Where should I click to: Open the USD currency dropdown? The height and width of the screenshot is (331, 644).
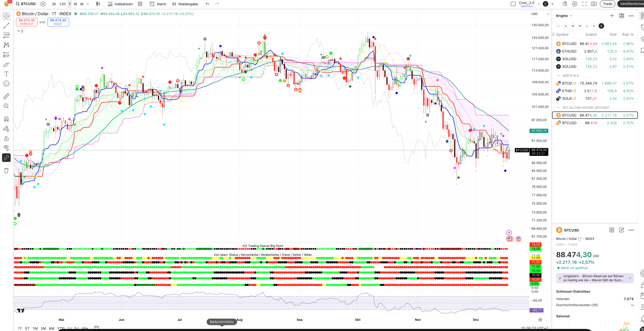[540, 14]
